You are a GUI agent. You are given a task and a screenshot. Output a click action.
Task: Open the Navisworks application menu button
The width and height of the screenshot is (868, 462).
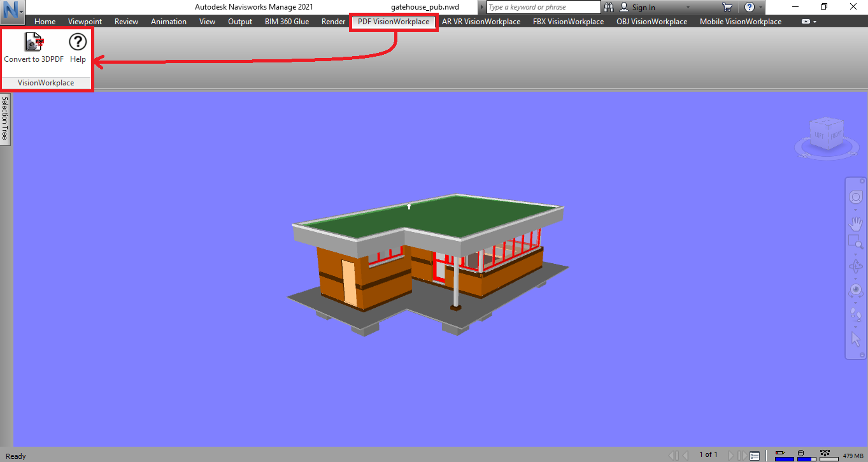click(13, 11)
